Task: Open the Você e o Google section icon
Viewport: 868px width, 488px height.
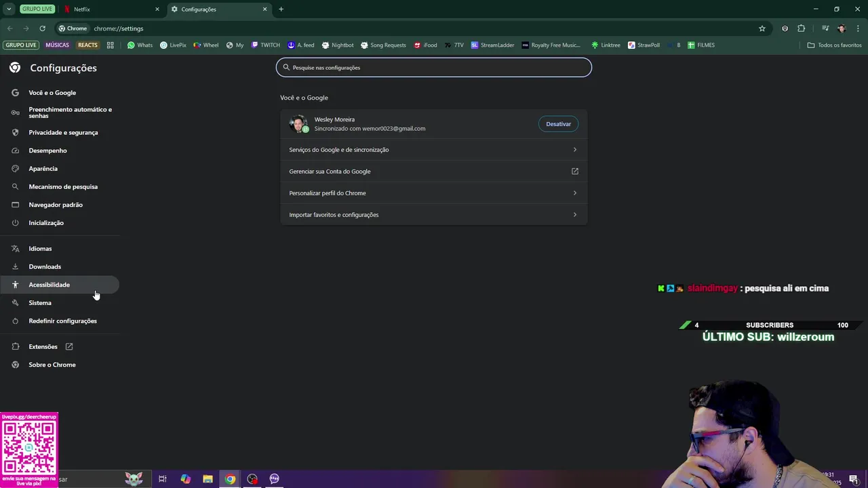Action: 15,93
